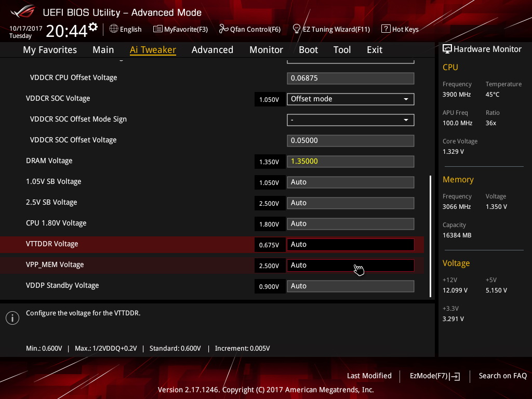The height and width of the screenshot is (399, 532).
Task: Select the VDDCR SOC Voltage label
Action: (58, 98)
